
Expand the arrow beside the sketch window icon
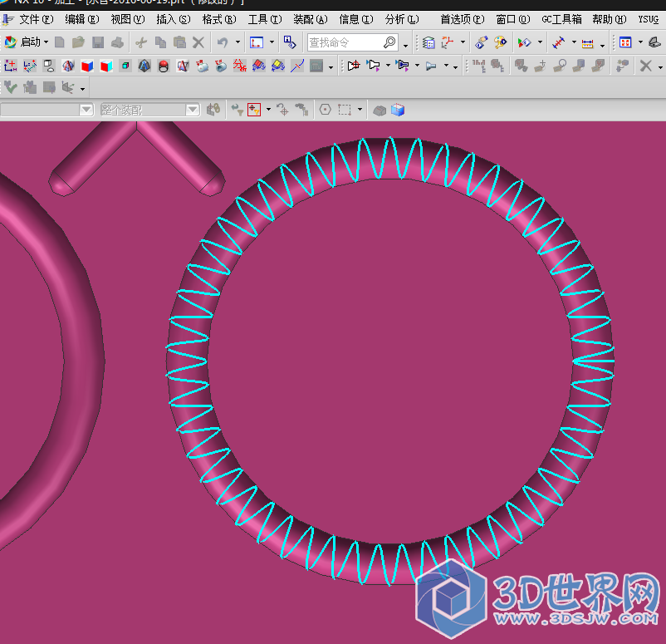[272, 42]
